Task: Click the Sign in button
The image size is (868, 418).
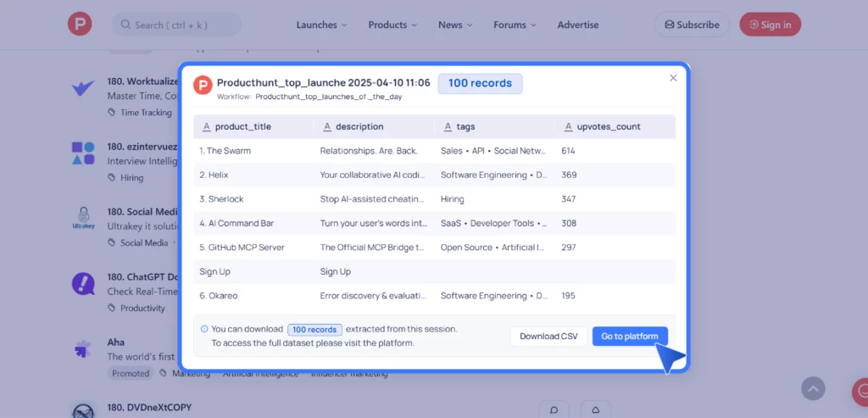Action: click(x=770, y=25)
